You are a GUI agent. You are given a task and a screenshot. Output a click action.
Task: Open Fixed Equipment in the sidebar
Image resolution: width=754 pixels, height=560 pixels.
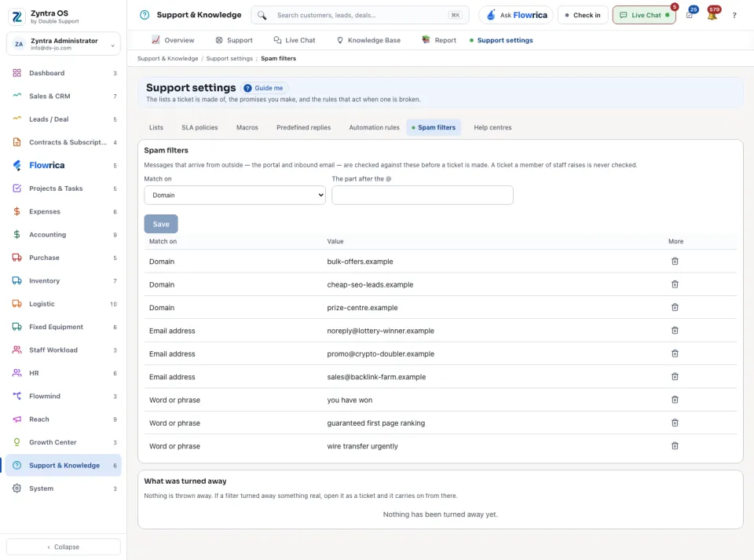coord(64,327)
